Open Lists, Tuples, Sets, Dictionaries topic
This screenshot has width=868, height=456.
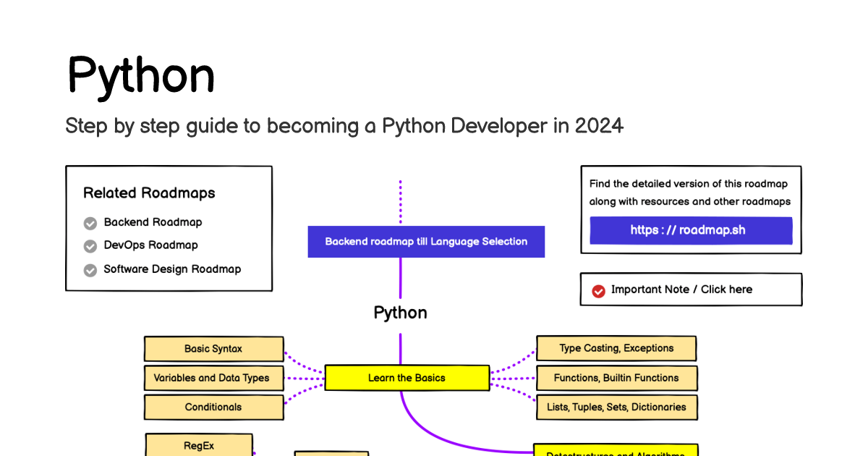(x=616, y=407)
